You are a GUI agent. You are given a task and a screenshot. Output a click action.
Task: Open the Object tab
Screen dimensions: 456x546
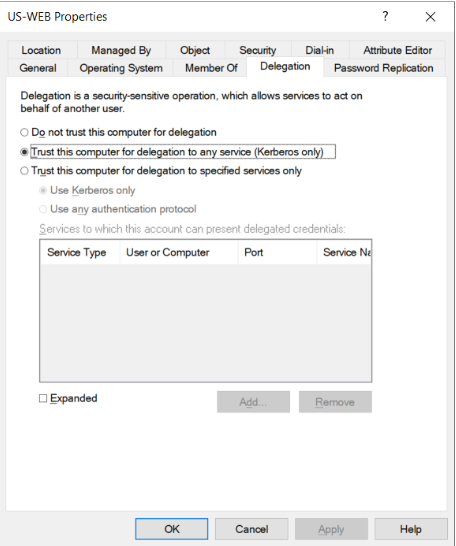click(195, 50)
